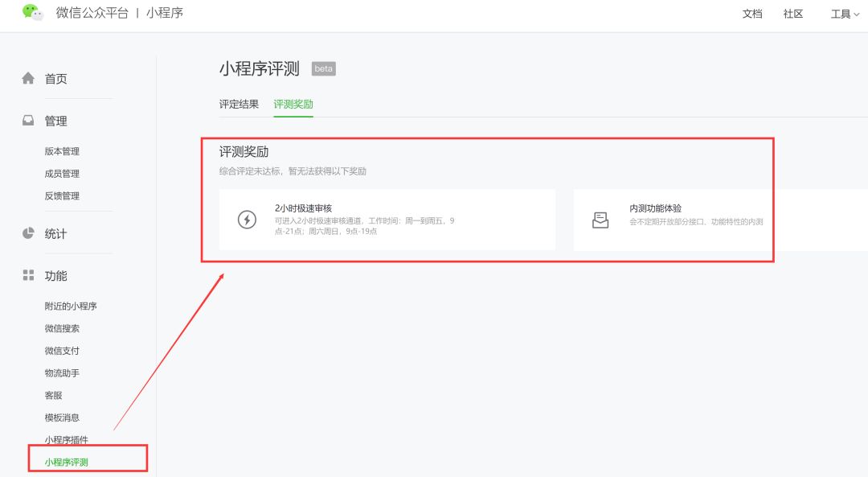The height and width of the screenshot is (477, 868).
Task: Open the 工具 dropdown menu
Action: (x=845, y=14)
